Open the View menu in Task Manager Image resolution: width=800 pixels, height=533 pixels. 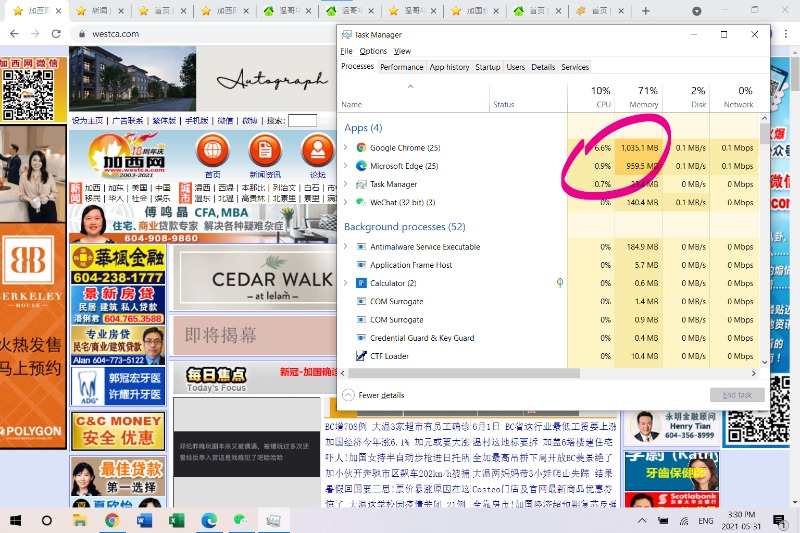pyautogui.click(x=402, y=51)
